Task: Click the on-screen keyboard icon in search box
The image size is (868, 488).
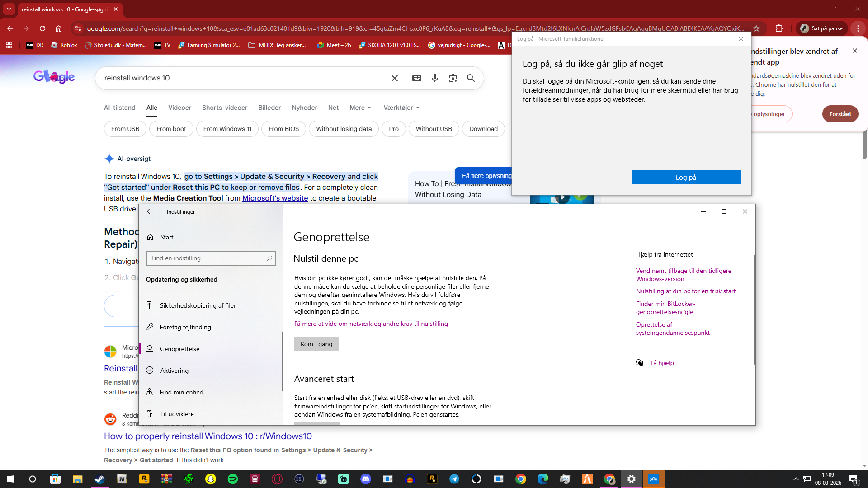Action: (x=417, y=78)
